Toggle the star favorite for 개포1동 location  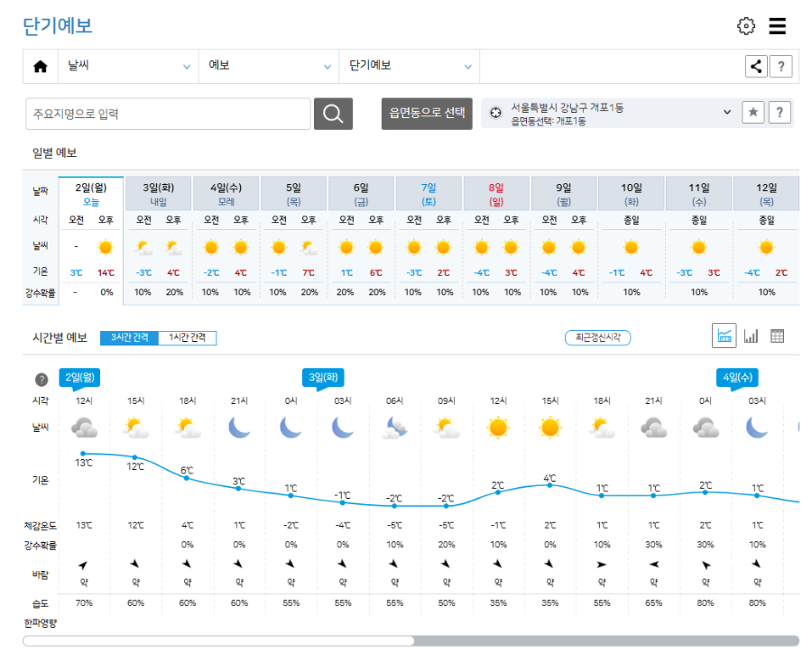(x=752, y=112)
